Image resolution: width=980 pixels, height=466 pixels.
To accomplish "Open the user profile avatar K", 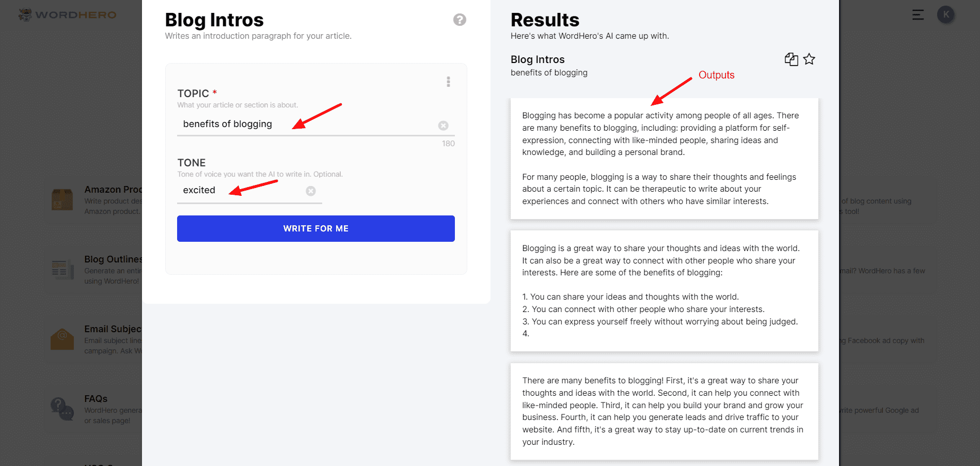I will pos(946,14).
